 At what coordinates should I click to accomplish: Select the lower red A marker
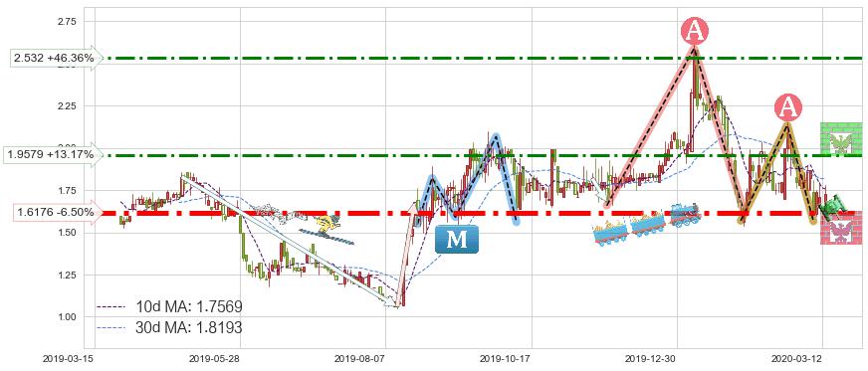point(786,107)
